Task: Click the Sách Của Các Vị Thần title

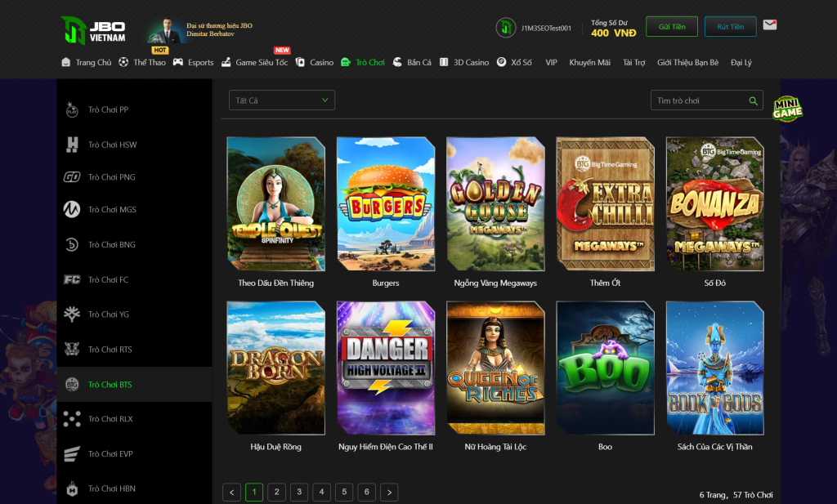Action: pos(714,447)
